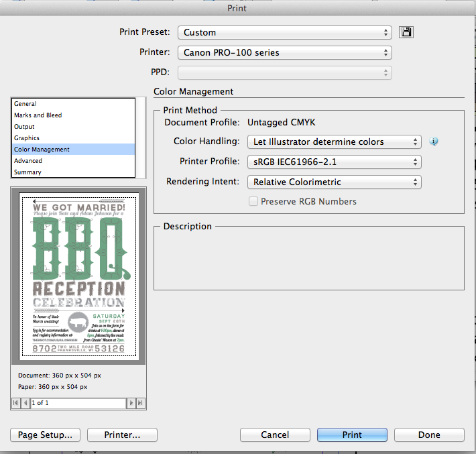Open the Printer Profile dropdown

[333, 162]
